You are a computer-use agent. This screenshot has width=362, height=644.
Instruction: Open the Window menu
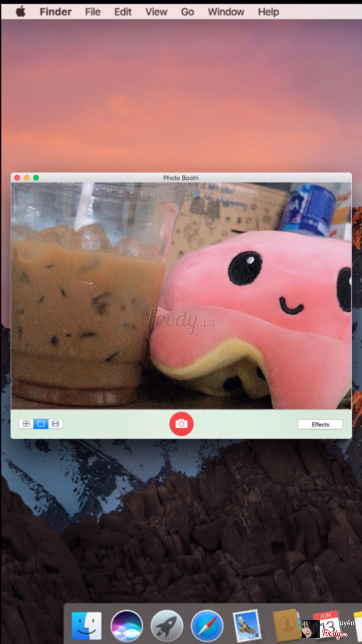[226, 12]
